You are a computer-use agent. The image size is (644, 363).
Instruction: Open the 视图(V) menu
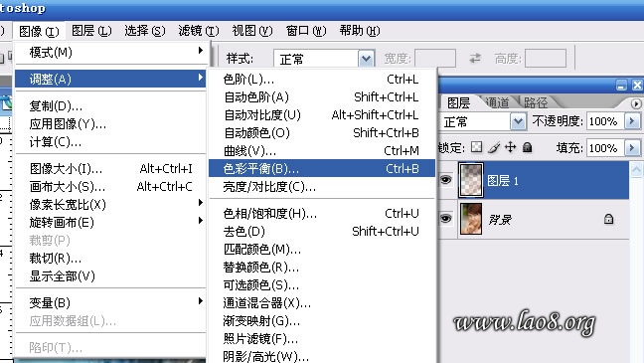252,31
